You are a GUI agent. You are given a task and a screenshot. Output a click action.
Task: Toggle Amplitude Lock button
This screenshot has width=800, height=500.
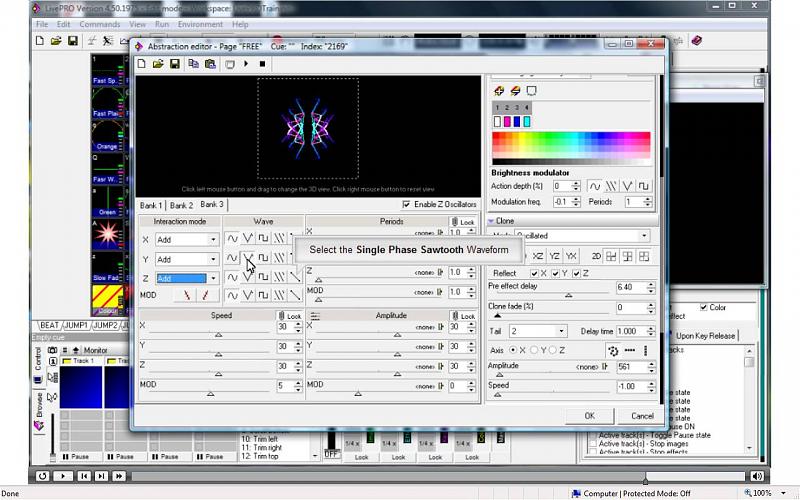click(463, 316)
